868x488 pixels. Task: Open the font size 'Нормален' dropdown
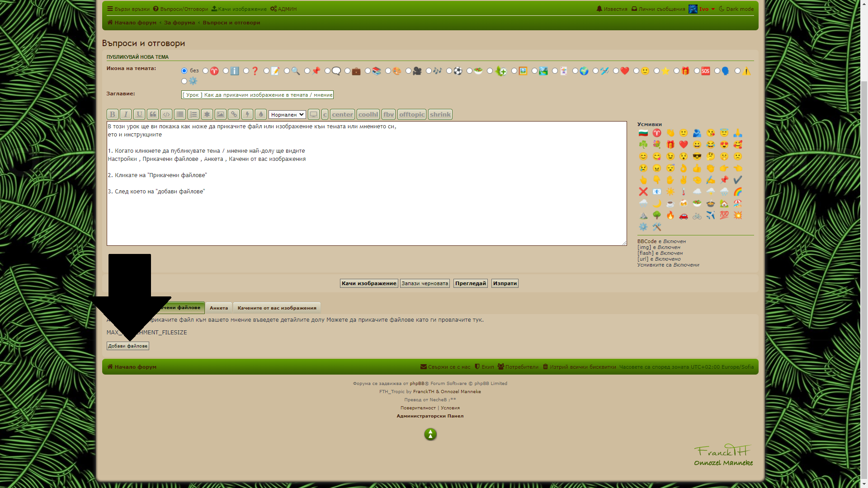click(x=287, y=115)
